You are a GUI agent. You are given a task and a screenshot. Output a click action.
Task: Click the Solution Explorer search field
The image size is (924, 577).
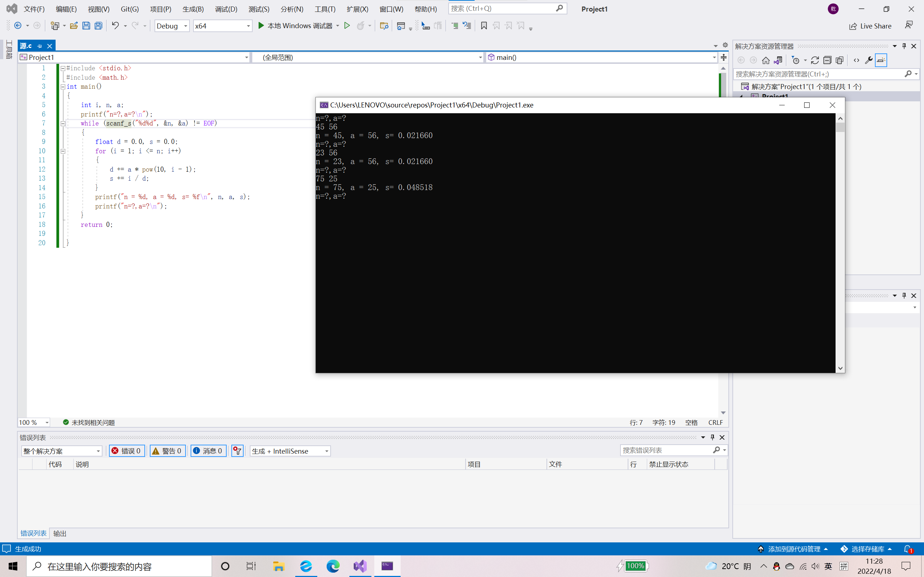(817, 74)
